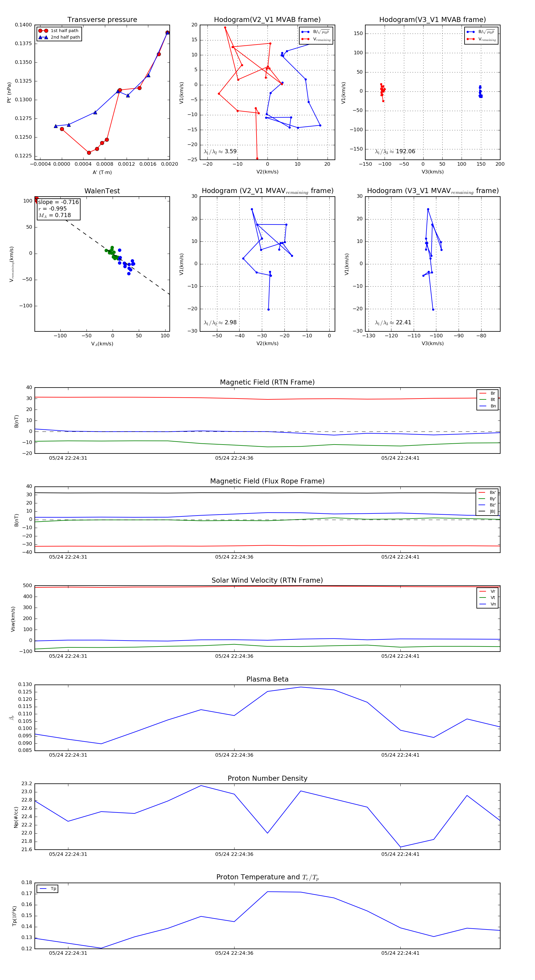Click the '05/24 22:24:31' tick under Magnetic Field (RTN Frame)
The width and height of the screenshot is (535, 980).
[68, 458]
